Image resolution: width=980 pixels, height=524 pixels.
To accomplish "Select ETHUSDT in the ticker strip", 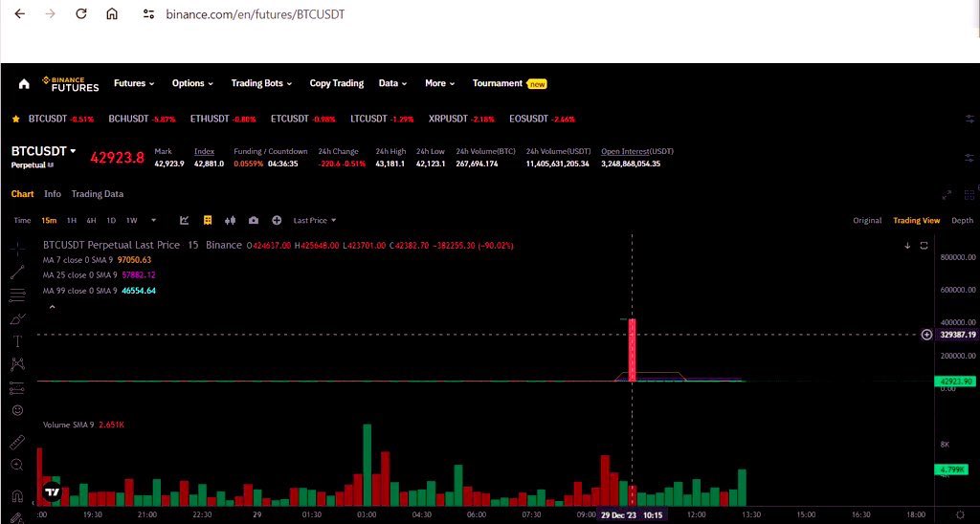I will coord(223,119).
